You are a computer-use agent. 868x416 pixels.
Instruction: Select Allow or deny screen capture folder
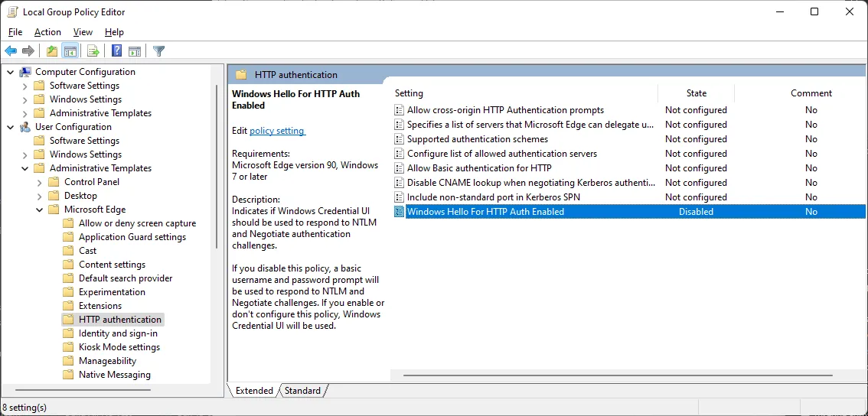tap(137, 223)
